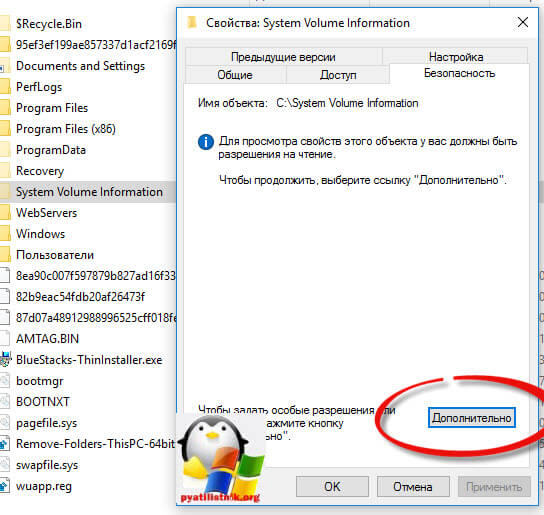Open the Настройка tab

pyautogui.click(x=456, y=56)
